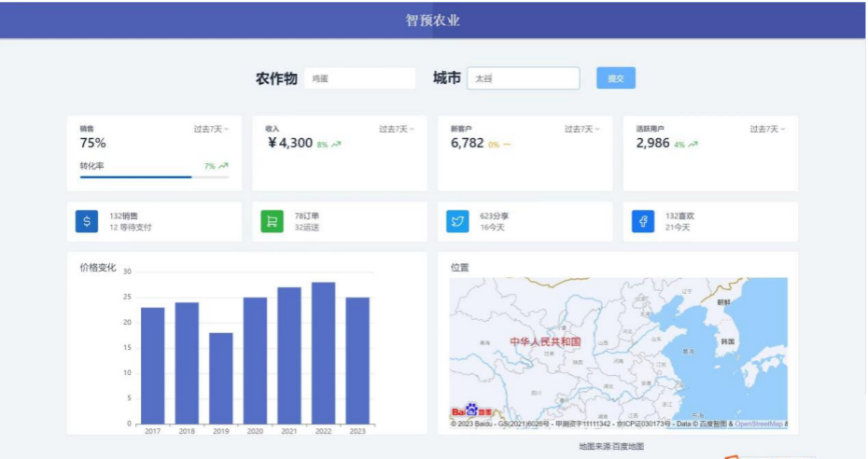Image resolution: width=868 pixels, height=459 pixels.
Task: Open the 过去7天 dropdown in the 活跃用户 card
Action: tap(767, 129)
